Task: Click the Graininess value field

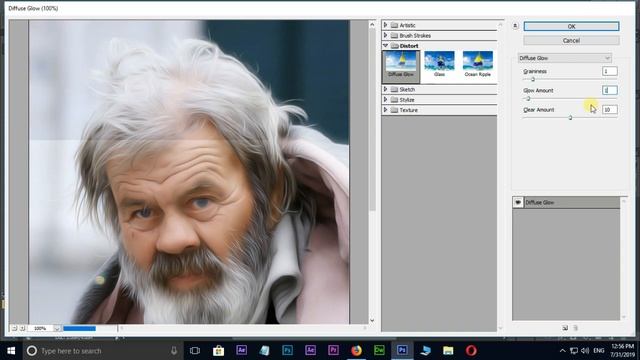Action: pyautogui.click(x=609, y=71)
